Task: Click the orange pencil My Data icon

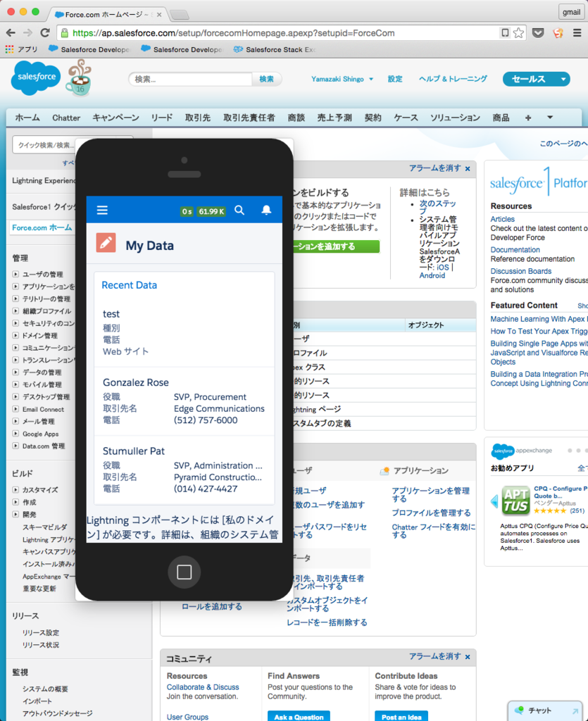Action: click(106, 243)
